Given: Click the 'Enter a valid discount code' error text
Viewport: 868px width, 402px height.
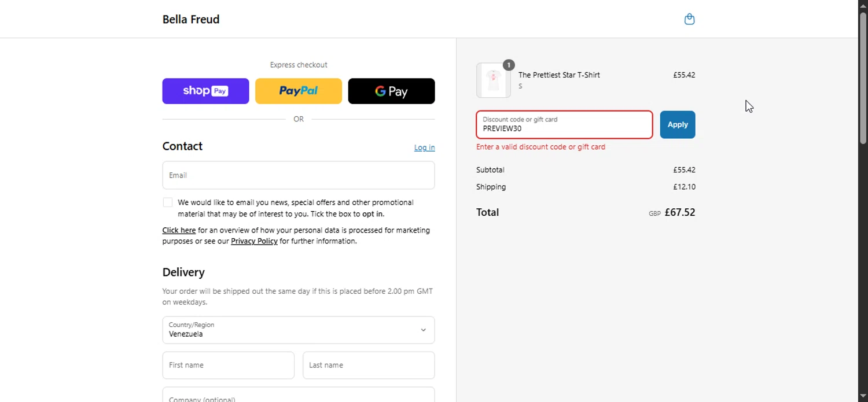Looking at the screenshot, I should pos(540,147).
